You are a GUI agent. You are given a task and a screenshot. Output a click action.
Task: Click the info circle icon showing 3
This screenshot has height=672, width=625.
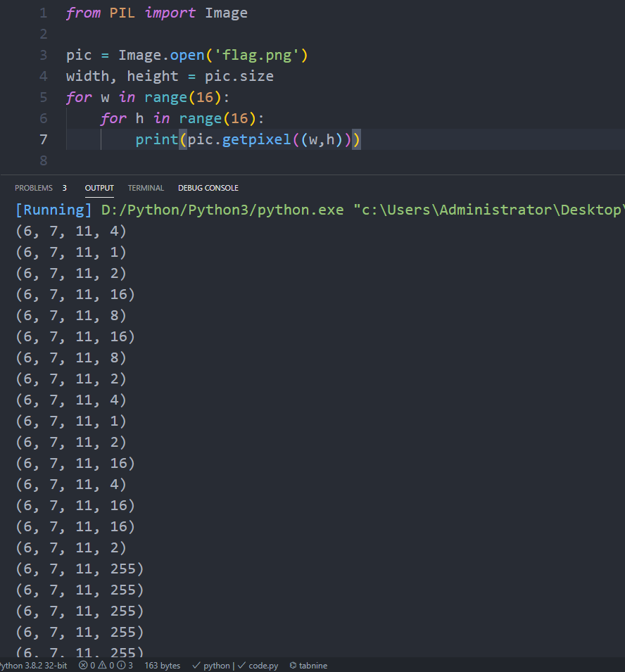pos(121,665)
